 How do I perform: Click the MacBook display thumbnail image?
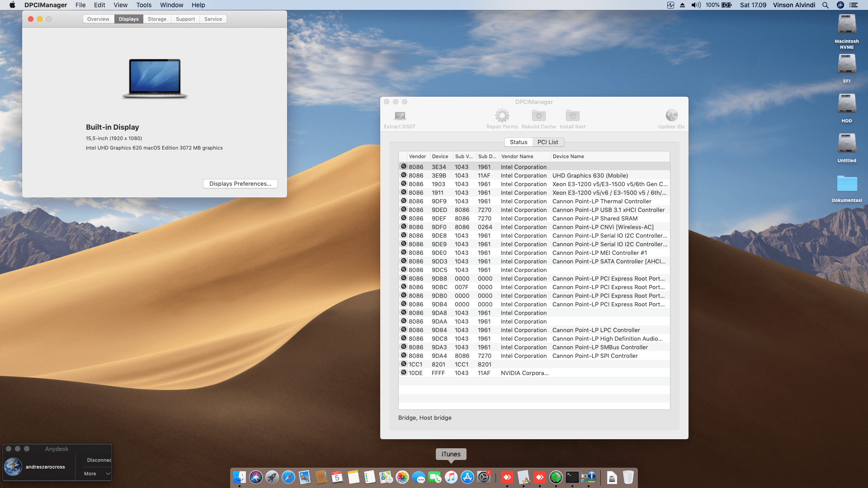155,79
